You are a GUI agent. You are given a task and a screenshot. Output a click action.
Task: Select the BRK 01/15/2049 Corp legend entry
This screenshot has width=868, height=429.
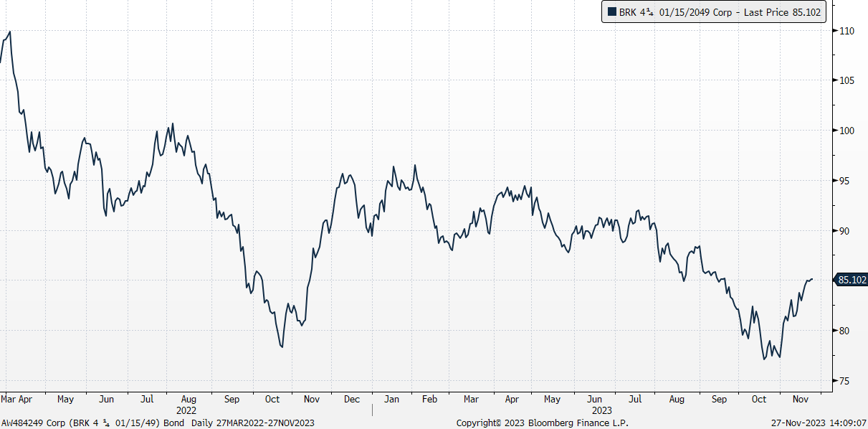pyautogui.click(x=712, y=12)
